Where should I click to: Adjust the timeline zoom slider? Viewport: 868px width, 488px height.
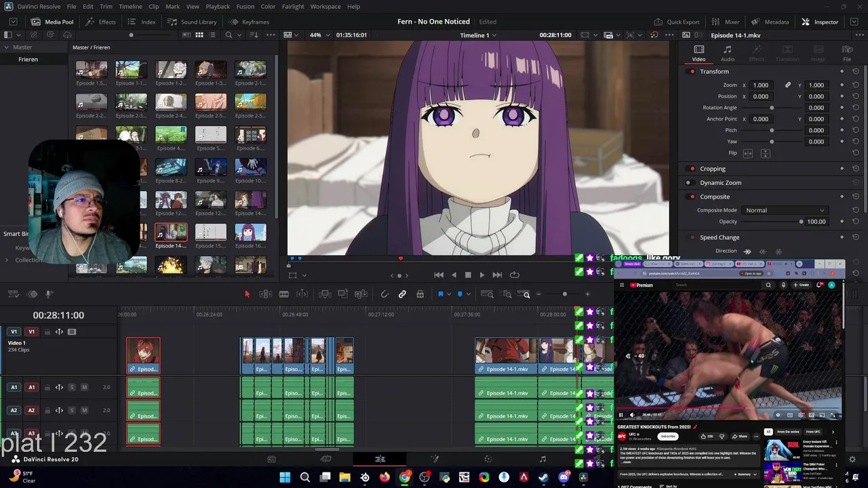564,294
